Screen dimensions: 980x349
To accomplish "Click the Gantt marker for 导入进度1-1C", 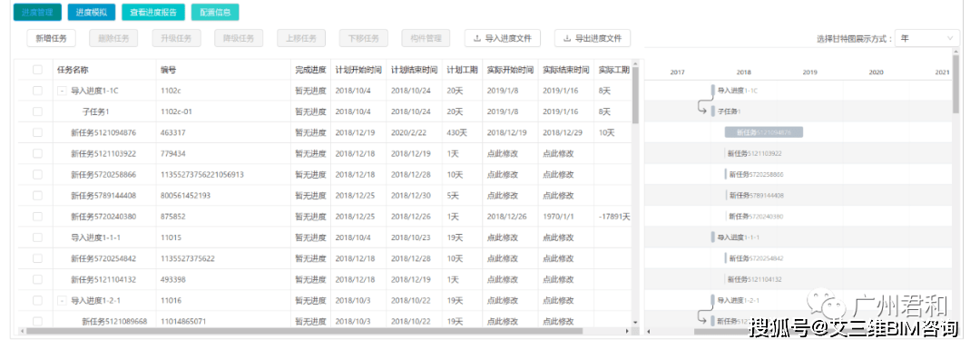I will [712, 91].
